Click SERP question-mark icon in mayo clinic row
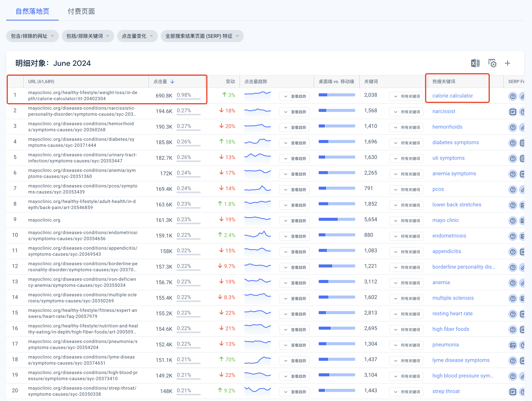This screenshot has width=532, height=401. (x=513, y=221)
